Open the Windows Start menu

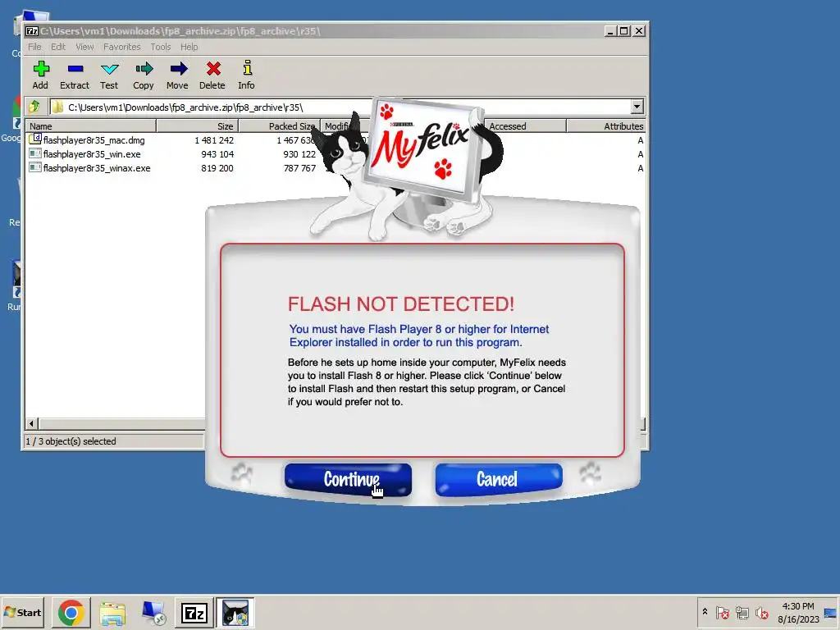(x=22, y=612)
